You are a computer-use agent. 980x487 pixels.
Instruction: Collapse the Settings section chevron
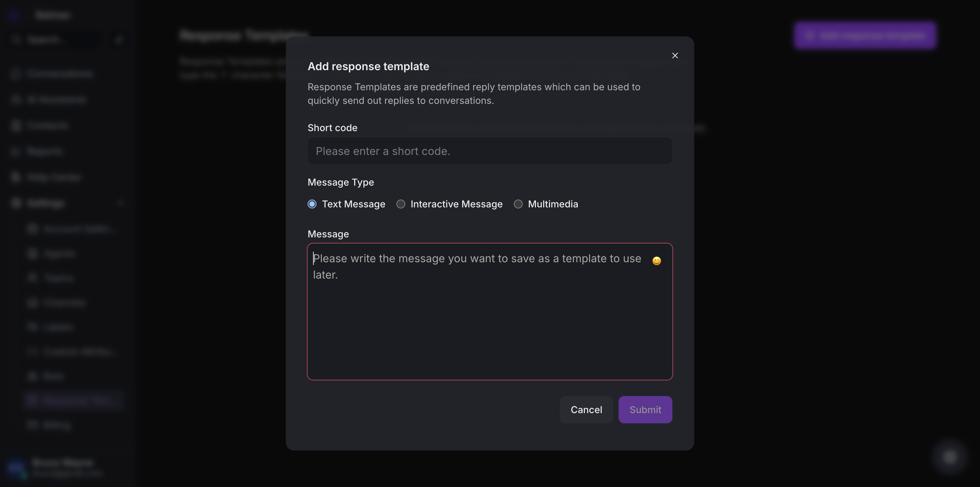tap(120, 203)
